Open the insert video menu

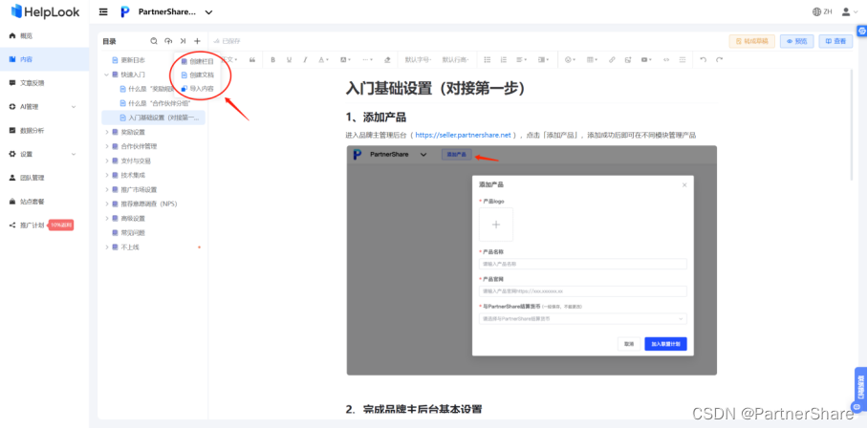pyautogui.click(x=646, y=60)
